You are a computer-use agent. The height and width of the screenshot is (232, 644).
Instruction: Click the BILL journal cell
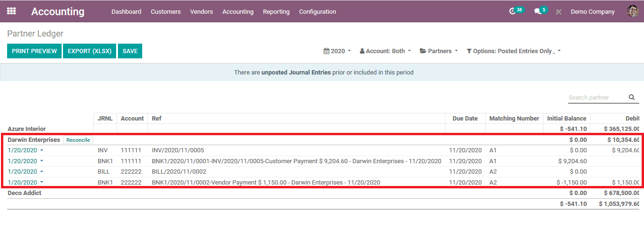104,172
